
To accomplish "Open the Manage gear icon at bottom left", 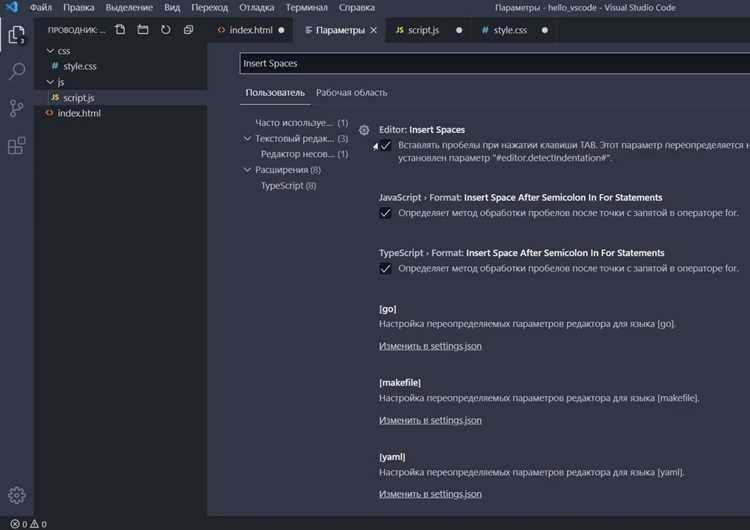I will point(16,495).
